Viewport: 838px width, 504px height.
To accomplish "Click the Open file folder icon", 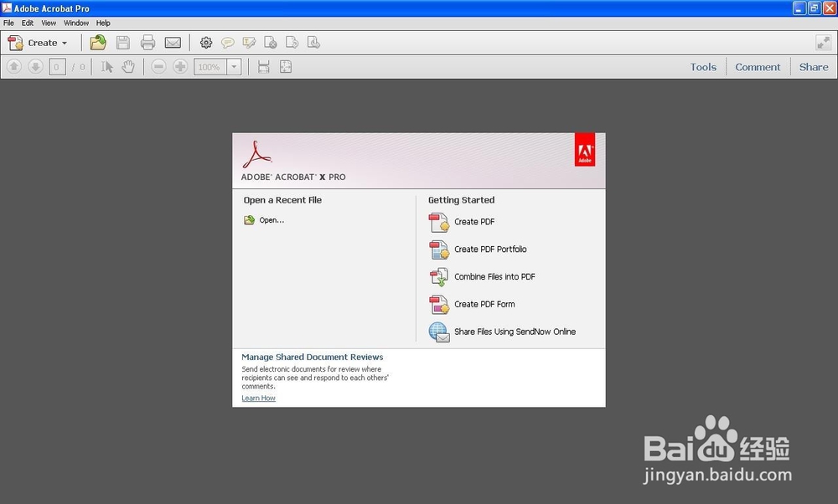I will coord(98,43).
